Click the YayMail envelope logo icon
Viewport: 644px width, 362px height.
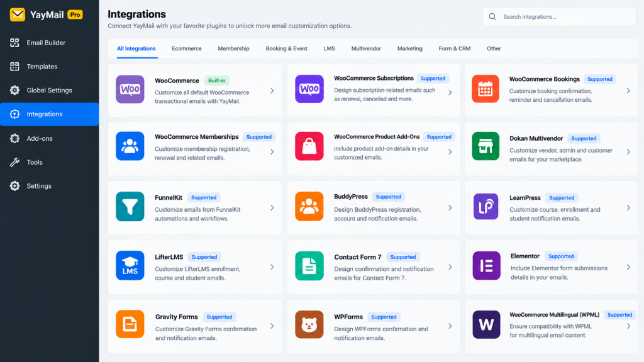[17, 15]
